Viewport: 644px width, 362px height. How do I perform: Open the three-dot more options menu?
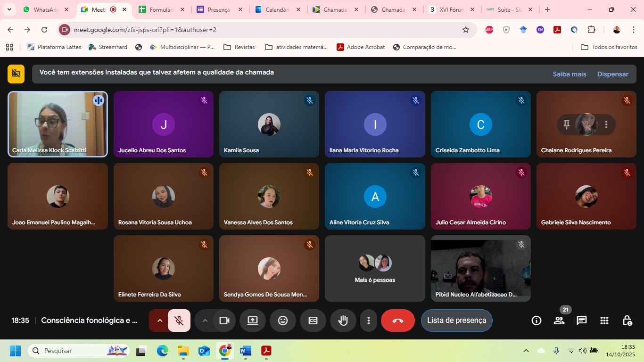coord(369,321)
